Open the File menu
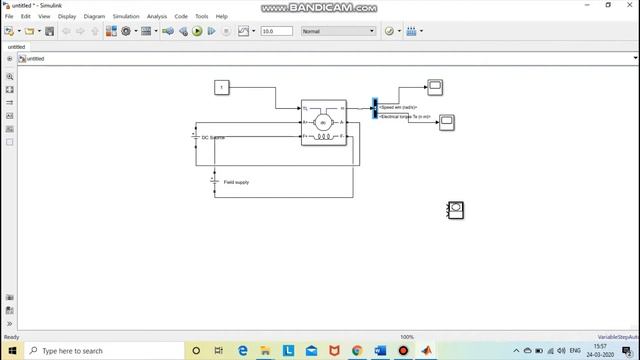Screen dimensions: 640x360 pos(9,16)
